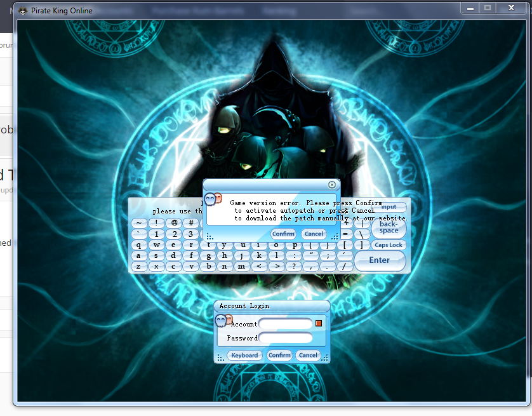Tap the 'h' key on virtual keyboard

(x=225, y=255)
